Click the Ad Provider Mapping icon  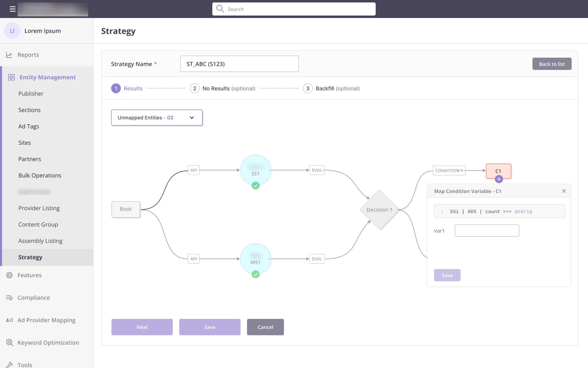9,320
